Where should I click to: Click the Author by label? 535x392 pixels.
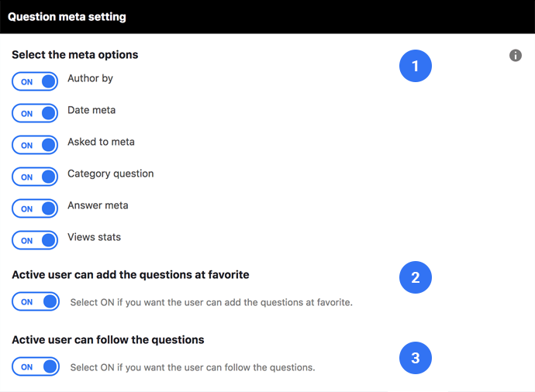pos(90,78)
